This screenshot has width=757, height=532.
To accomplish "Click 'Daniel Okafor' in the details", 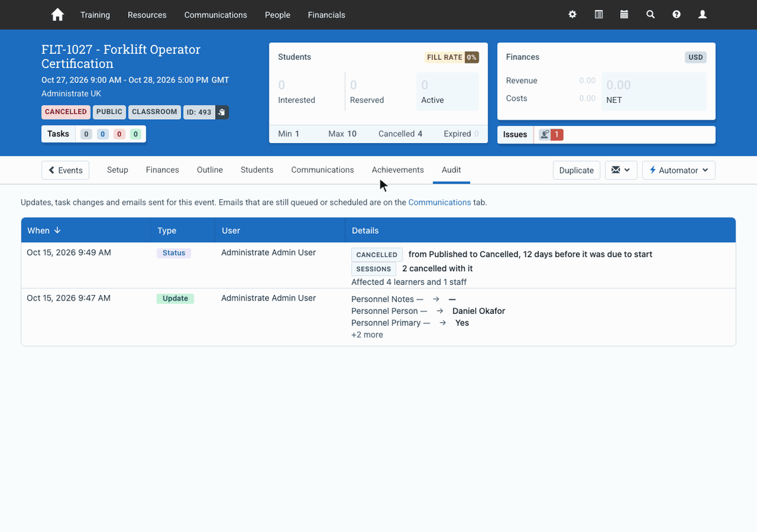I will 479,311.
